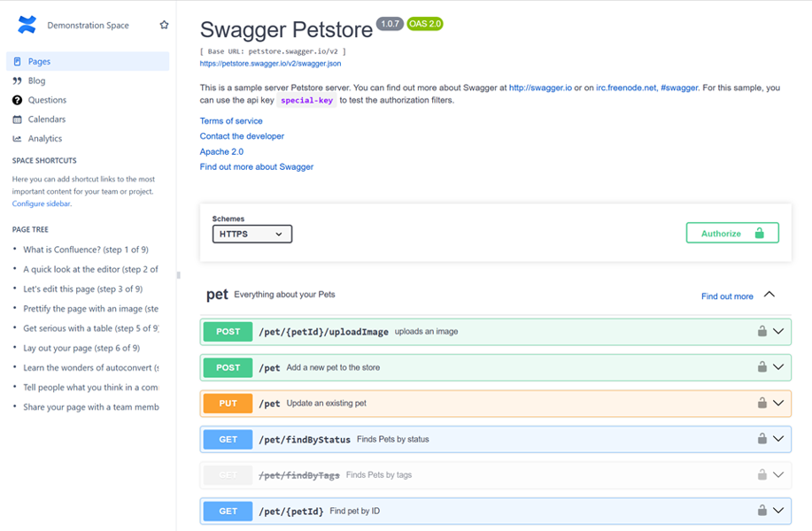Click the Confluence logo icon
This screenshot has width=812, height=531.
tap(27, 26)
